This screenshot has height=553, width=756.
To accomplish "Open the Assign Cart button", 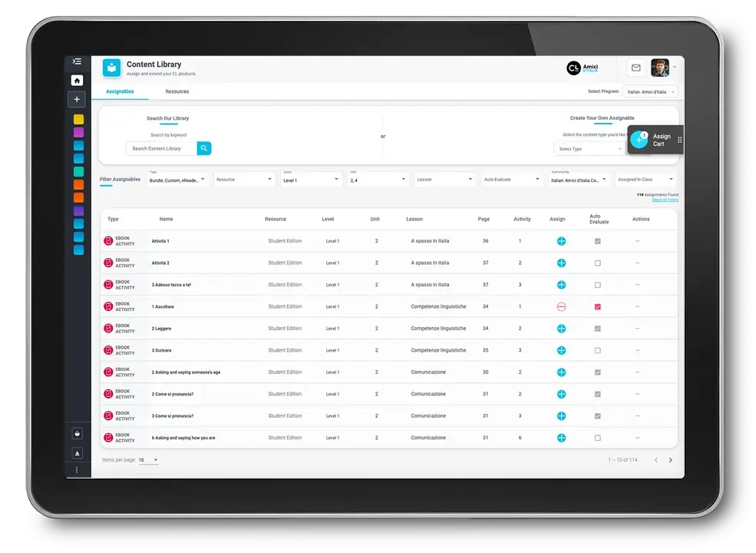I will (x=652, y=140).
